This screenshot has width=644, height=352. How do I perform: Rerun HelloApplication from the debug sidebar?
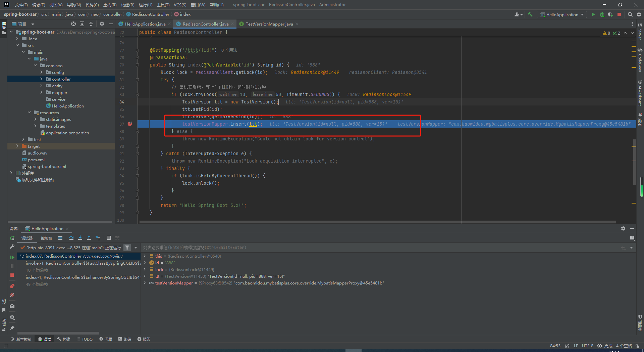point(12,238)
